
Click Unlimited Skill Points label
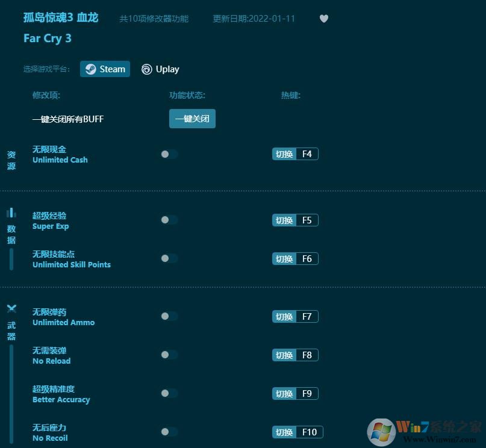[x=72, y=264]
